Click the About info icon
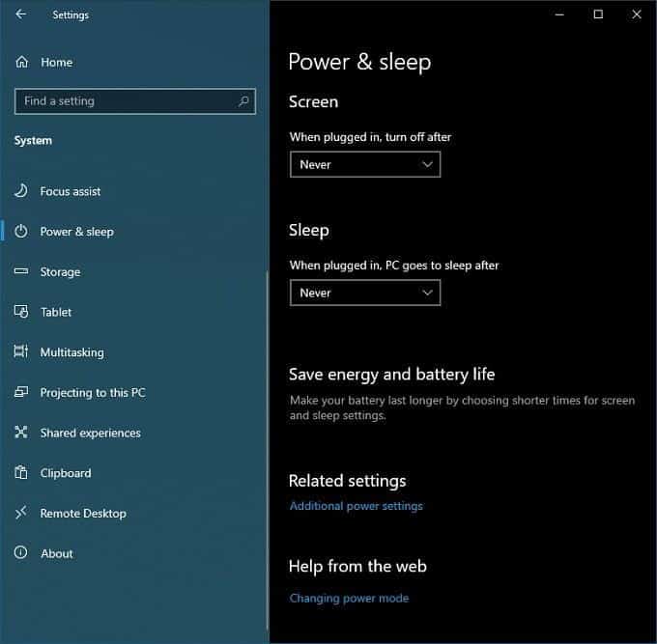Screen dimensions: 657x644 (21, 552)
